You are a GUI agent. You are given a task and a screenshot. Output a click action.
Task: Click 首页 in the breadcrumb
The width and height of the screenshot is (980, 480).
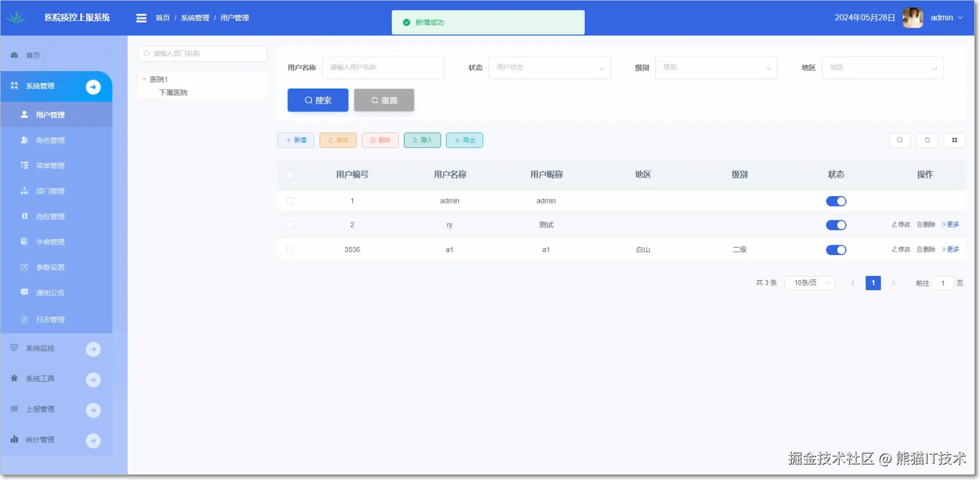click(162, 18)
